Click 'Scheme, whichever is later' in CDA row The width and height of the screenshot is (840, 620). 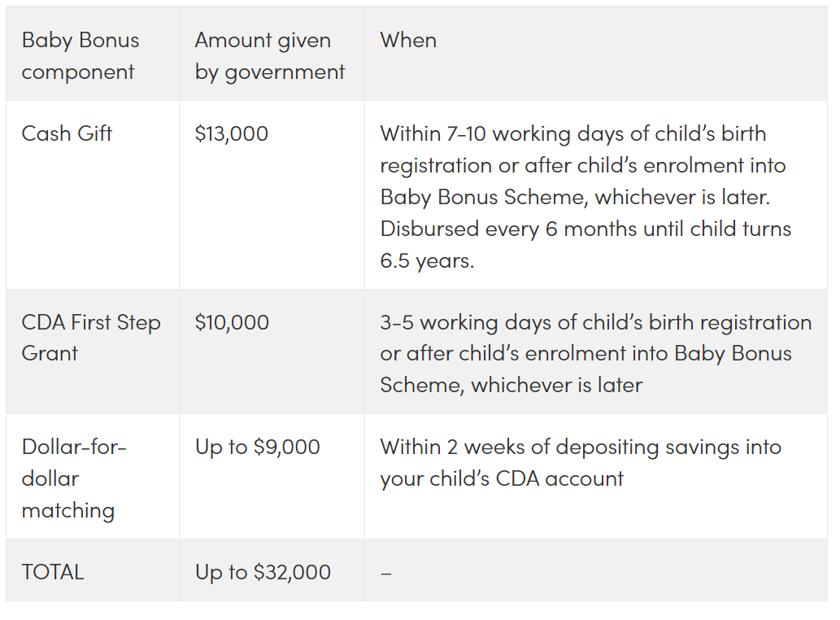pyautogui.click(x=511, y=386)
